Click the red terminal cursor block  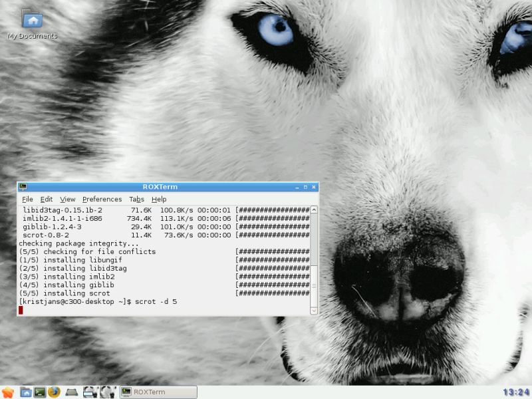click(x=21, y=310)
